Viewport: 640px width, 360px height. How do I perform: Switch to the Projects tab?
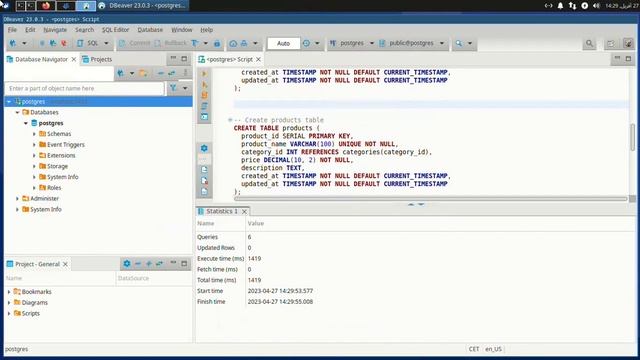click(97, 59)
